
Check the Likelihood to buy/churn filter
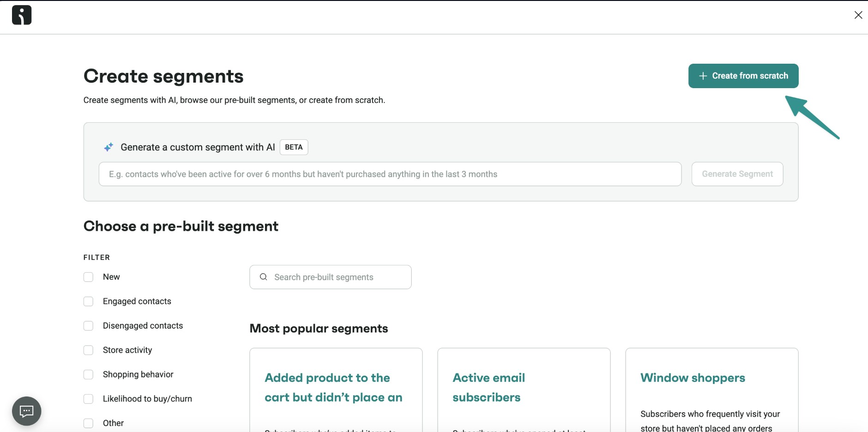88,399
